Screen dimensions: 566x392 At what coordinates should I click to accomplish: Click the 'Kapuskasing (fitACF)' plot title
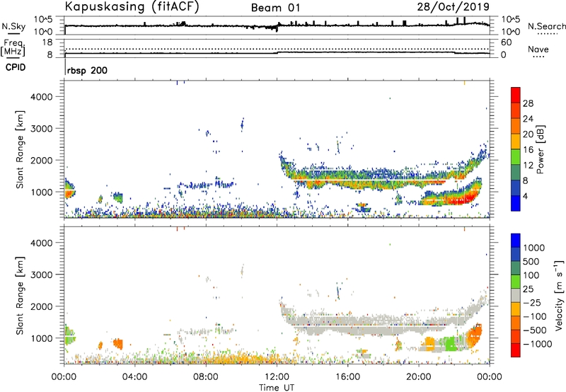point(132,7)
